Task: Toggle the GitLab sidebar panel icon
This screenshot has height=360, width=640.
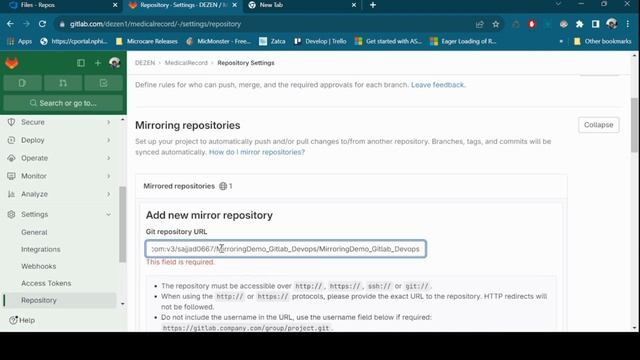Action: pos(81,63)
